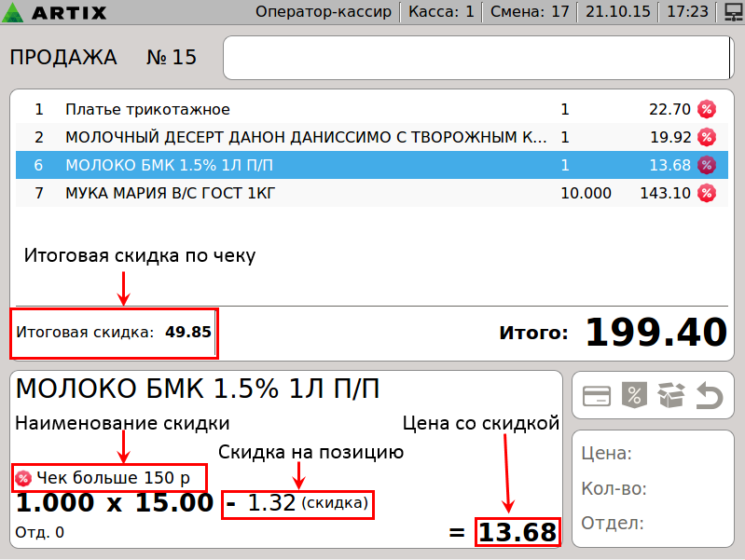Click the Итого total 199.40

coord(655,333)
